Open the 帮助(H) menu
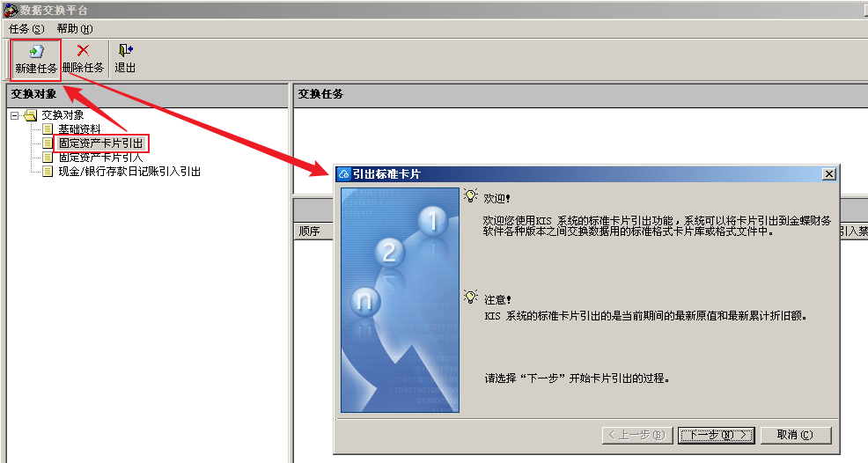Image resolution: width=868 pixels, height=463 pixels. click(75, 29)
